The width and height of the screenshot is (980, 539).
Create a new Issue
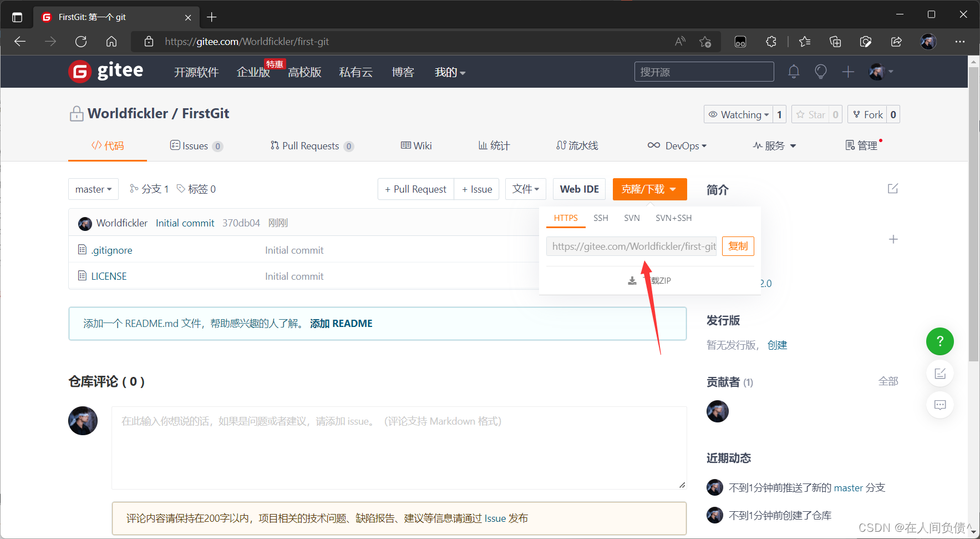point(477,189)
